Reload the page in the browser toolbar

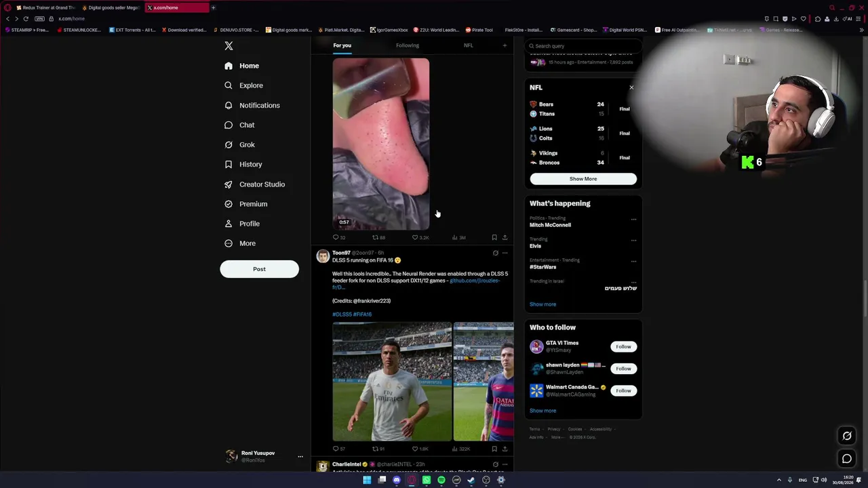[x=26, y=18]
